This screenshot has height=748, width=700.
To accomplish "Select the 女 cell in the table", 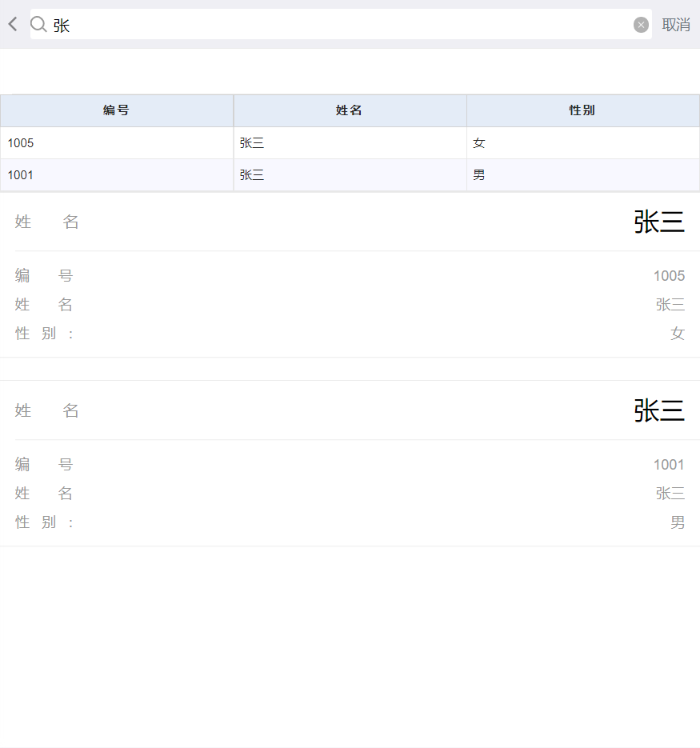I will (479, 143).
